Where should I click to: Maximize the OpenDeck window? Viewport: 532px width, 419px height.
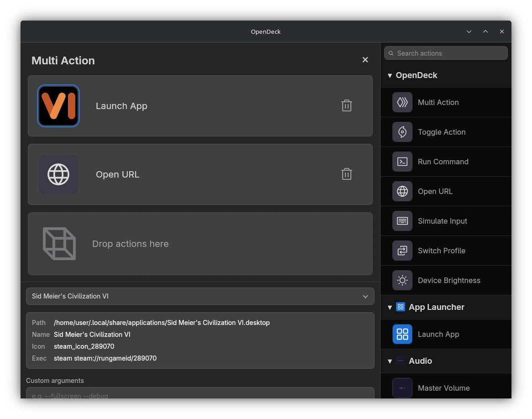485,31
